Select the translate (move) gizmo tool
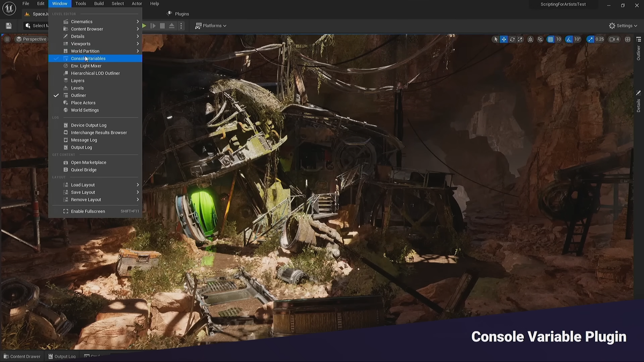Screen dimensions: 644x362 click(x=503, y=39)
